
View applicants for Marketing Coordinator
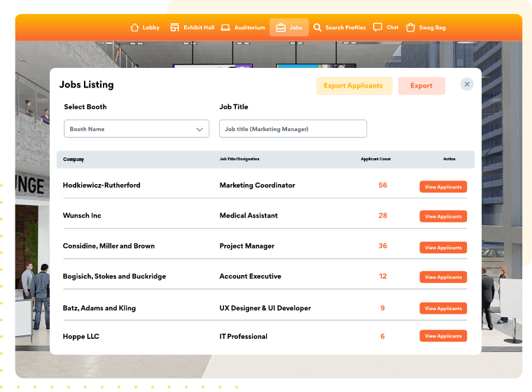(443, 187)
